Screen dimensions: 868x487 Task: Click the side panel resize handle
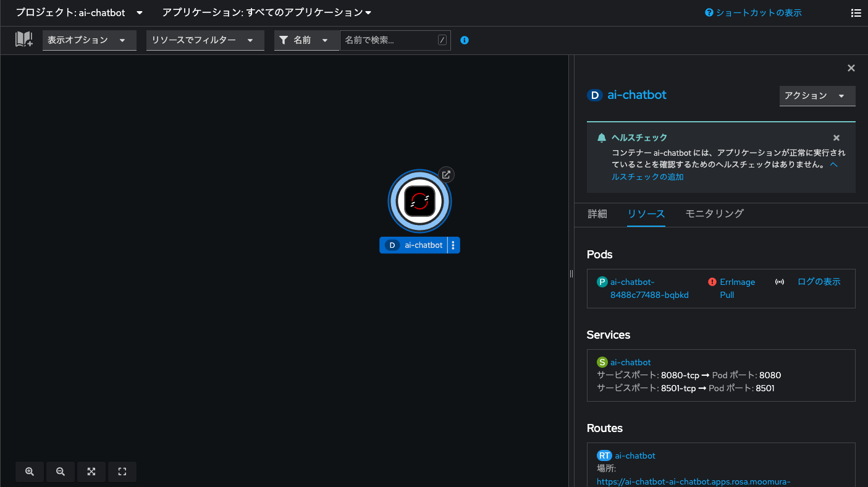pos(571,273)
